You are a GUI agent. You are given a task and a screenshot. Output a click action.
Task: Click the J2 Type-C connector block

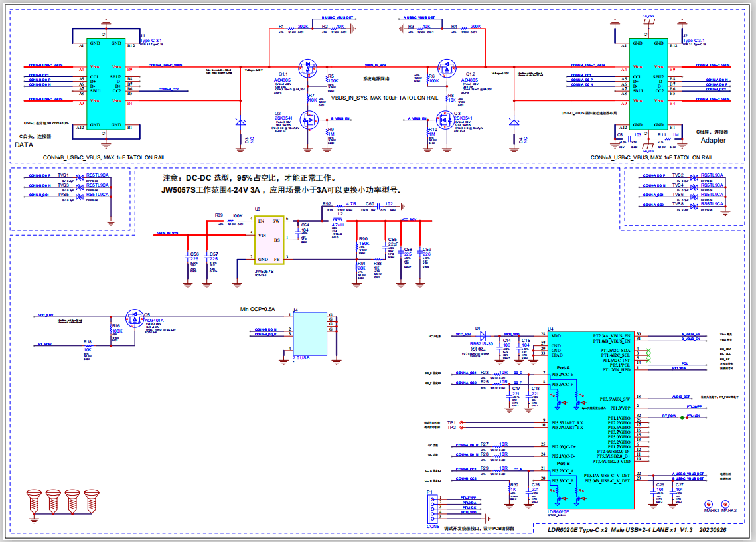648,84
